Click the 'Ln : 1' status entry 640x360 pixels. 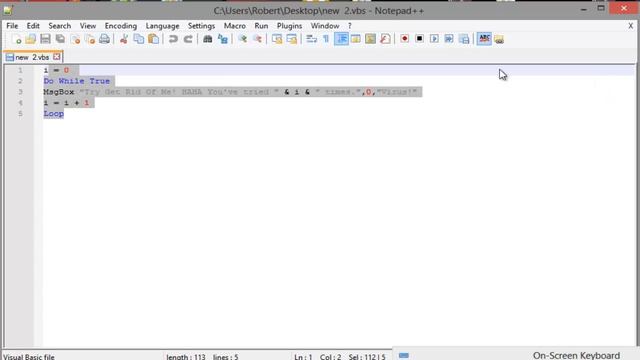303,357
